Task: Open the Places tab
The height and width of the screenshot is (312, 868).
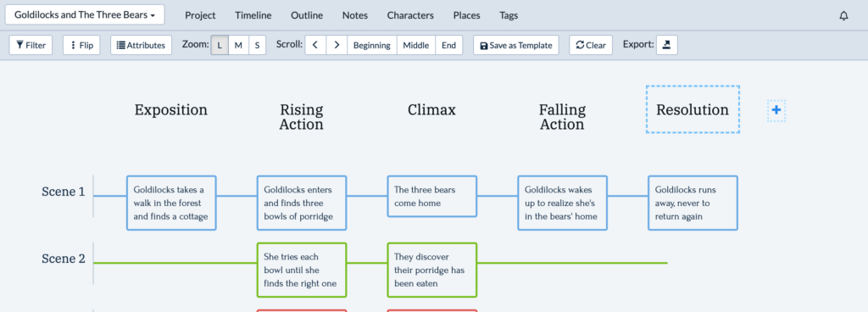Action: click(467, 15)
